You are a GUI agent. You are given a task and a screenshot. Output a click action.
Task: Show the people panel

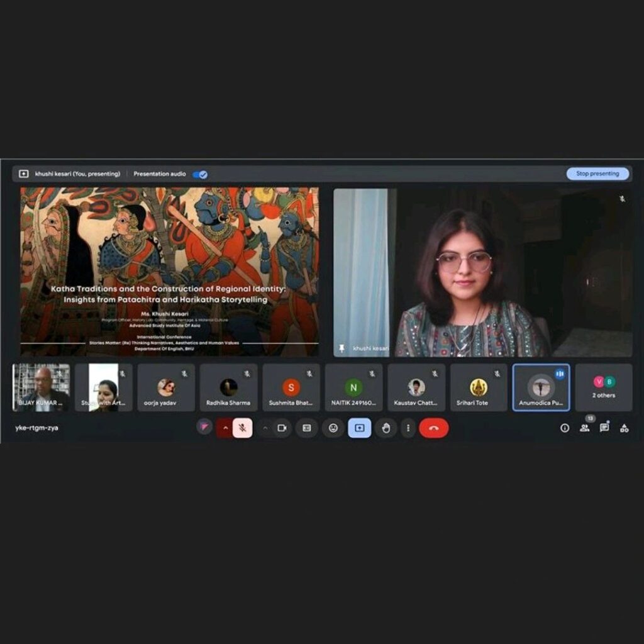(585, 428)
